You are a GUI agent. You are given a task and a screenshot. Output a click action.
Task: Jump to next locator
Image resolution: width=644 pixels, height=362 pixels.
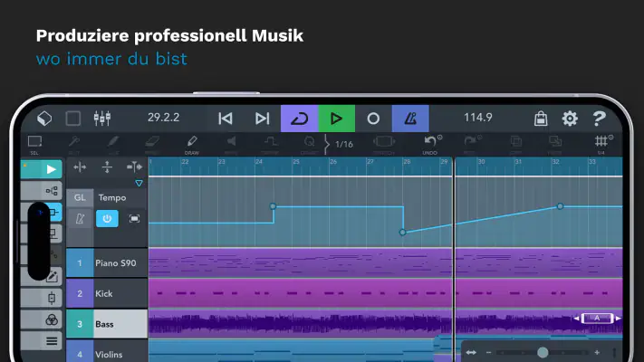coord(262,119)
